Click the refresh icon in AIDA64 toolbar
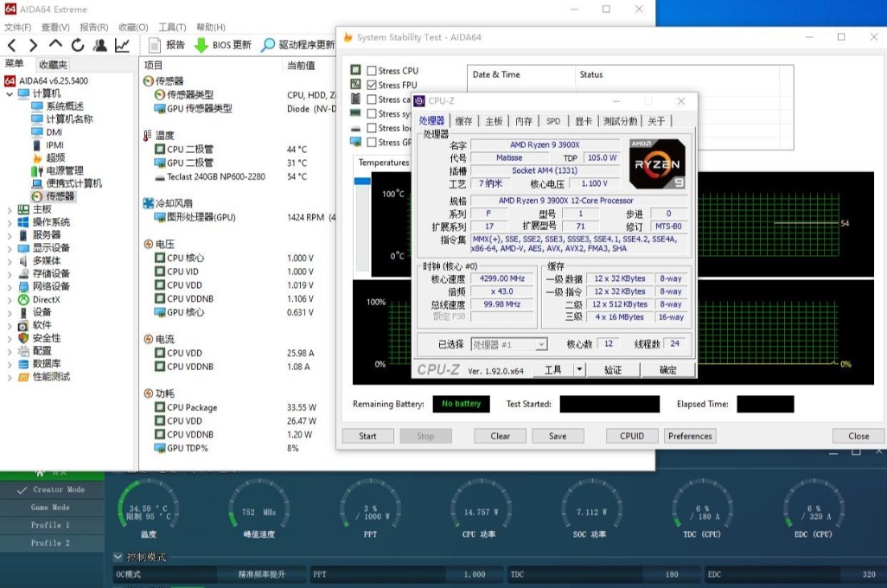Image resolution: width=887 pixels, height=588 pixels. click(78, 45)
